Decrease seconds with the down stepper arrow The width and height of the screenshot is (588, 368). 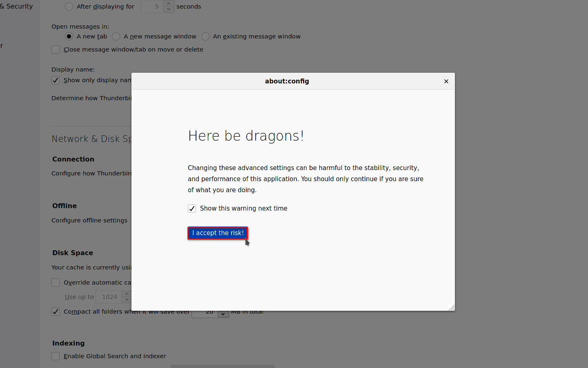(169, 9)
